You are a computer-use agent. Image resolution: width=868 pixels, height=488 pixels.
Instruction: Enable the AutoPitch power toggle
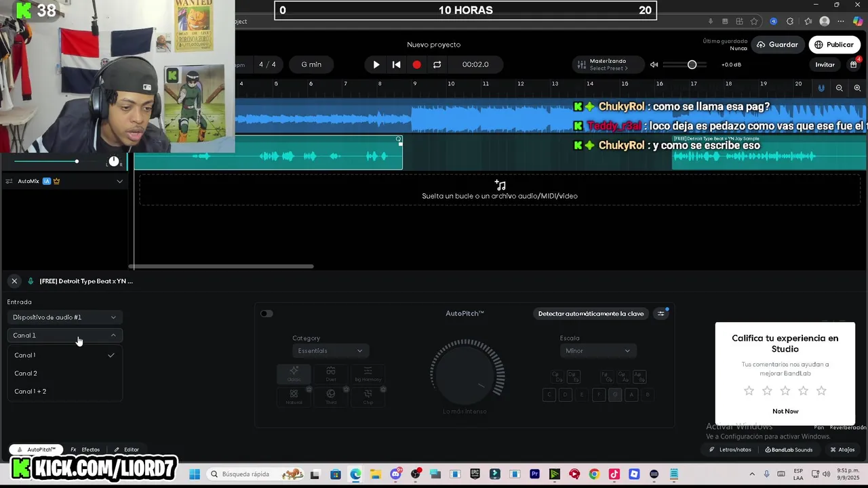click(x=267, y=313)
